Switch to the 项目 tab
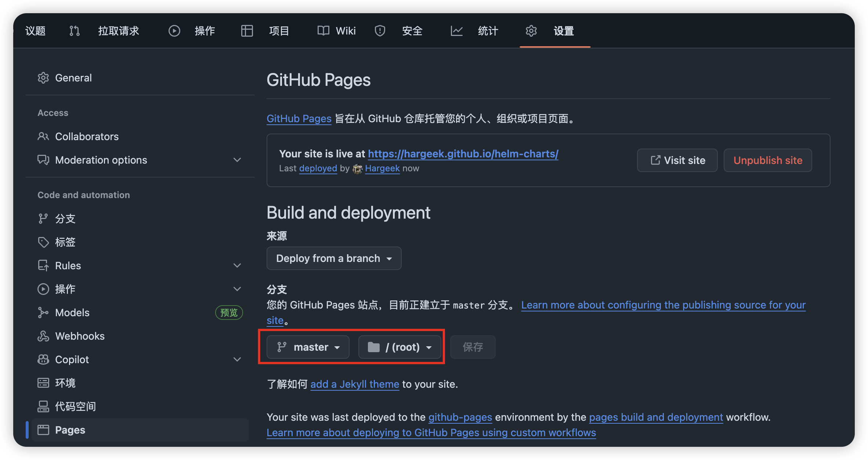 (x=279, y=31)
